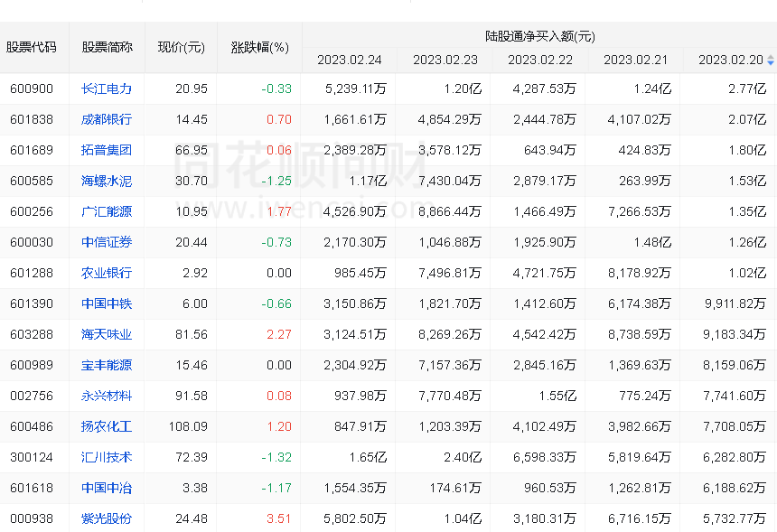The width and height of the screenshot is (777, 532).
Task: Click the 5,732.77万 cell for 紫光股份
Action: (x=735, y=518)
